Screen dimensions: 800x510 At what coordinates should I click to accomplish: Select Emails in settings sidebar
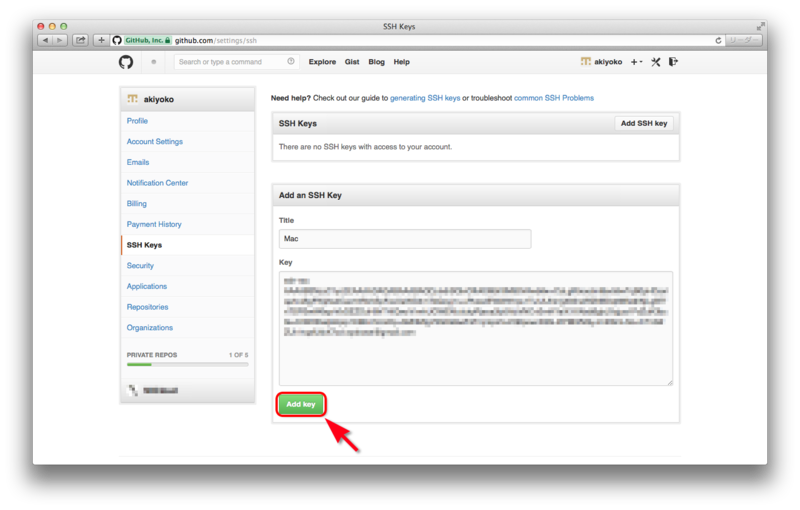pyautogui.click(x=138, y=162)
